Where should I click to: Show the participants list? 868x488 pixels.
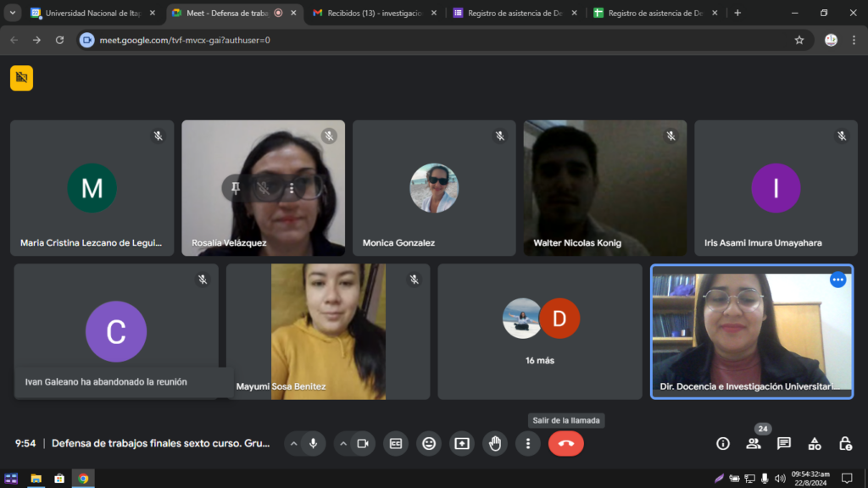(753, 443)
